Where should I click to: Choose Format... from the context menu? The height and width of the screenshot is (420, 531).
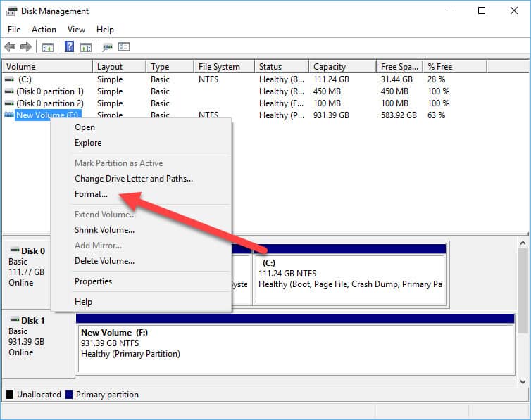142,194
